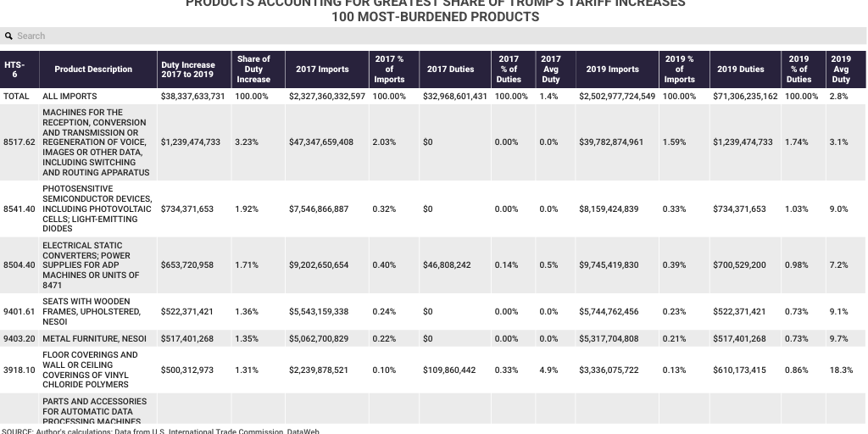Sort by 2019 Avg Duty header
Screen dimensions: 868x434
pos(841,70)
